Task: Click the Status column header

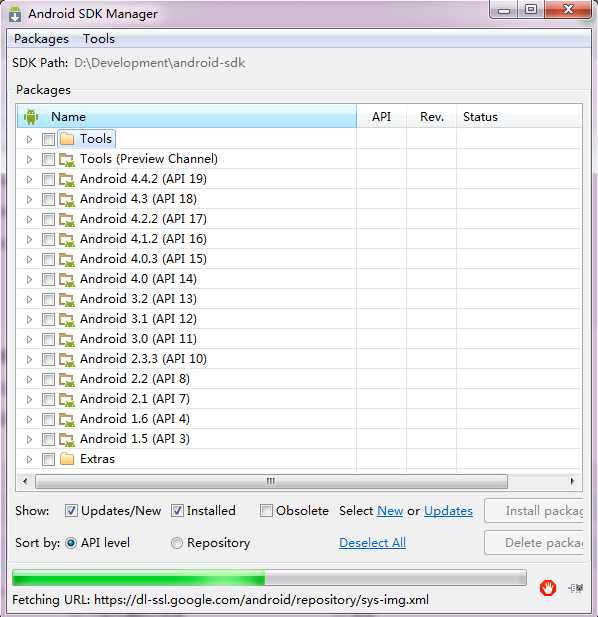Action: point(519,116)
